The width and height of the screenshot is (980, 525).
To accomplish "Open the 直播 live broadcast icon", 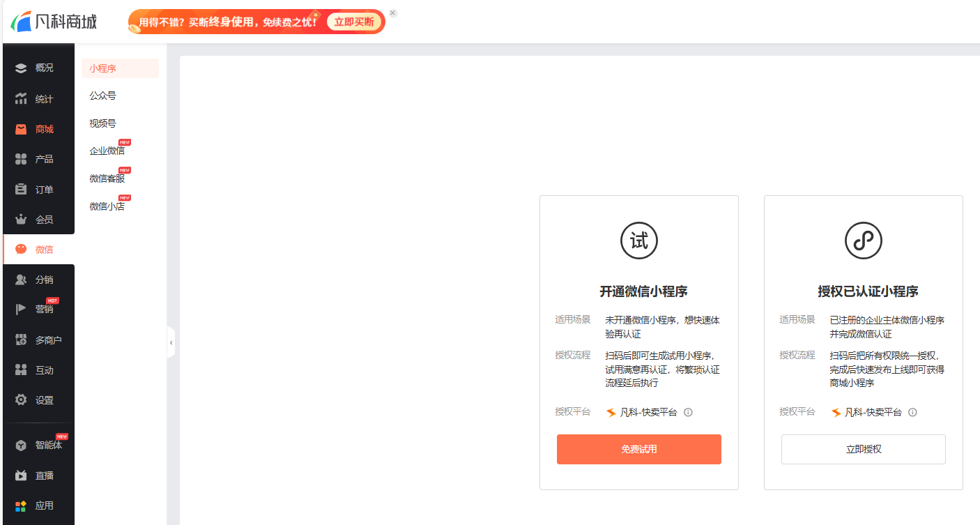I will [x=21, y=475].
